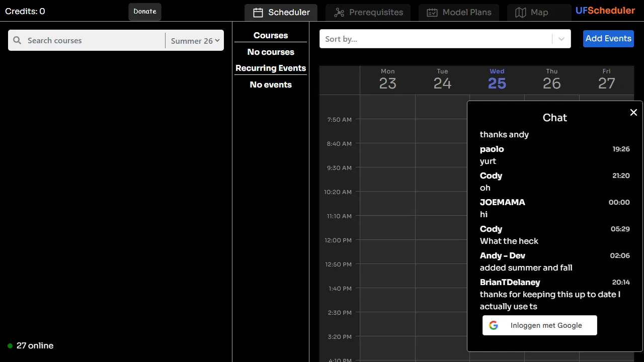Click the UFScheduler logo

(605, 10)
